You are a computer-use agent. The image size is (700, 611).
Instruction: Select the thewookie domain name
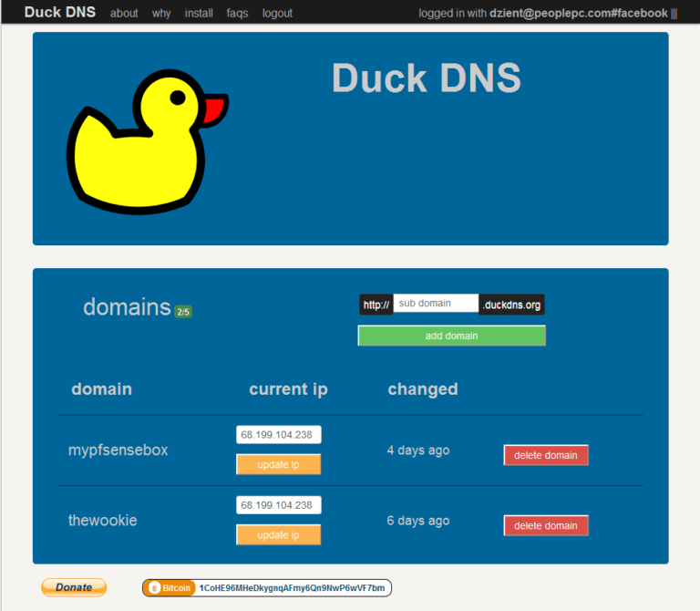pos(102,521)
